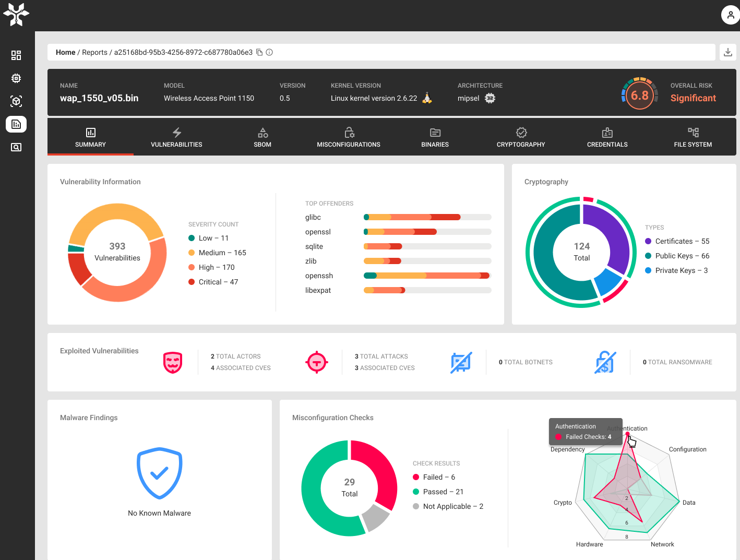This screenshot has height=560, width=740.
Task: Click the chip icon next to mipsel architecture
Action: [x=490, y=98]
